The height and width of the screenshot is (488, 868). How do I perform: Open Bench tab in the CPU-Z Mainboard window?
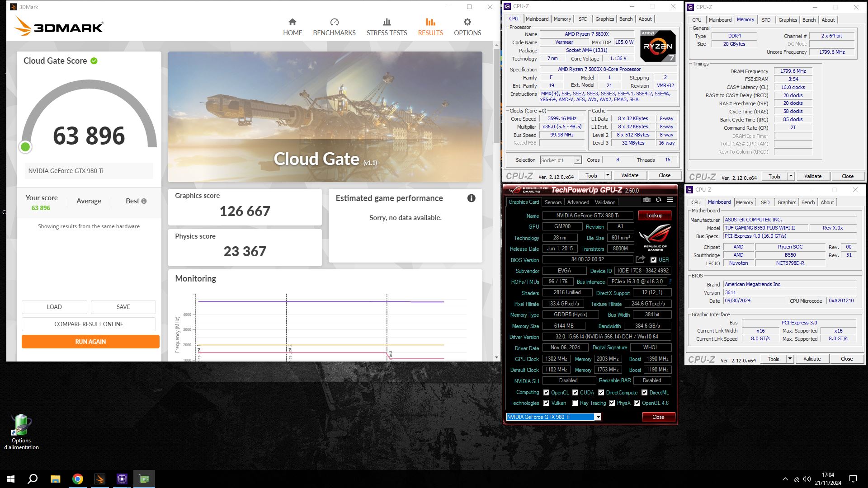pos(808,202)
